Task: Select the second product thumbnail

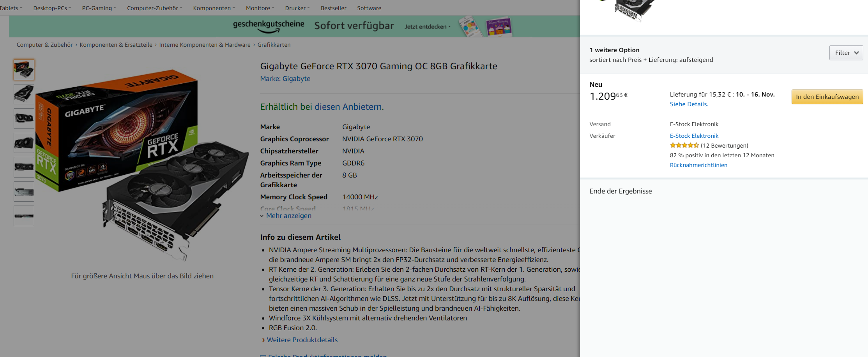Action: tap(24, 94)
